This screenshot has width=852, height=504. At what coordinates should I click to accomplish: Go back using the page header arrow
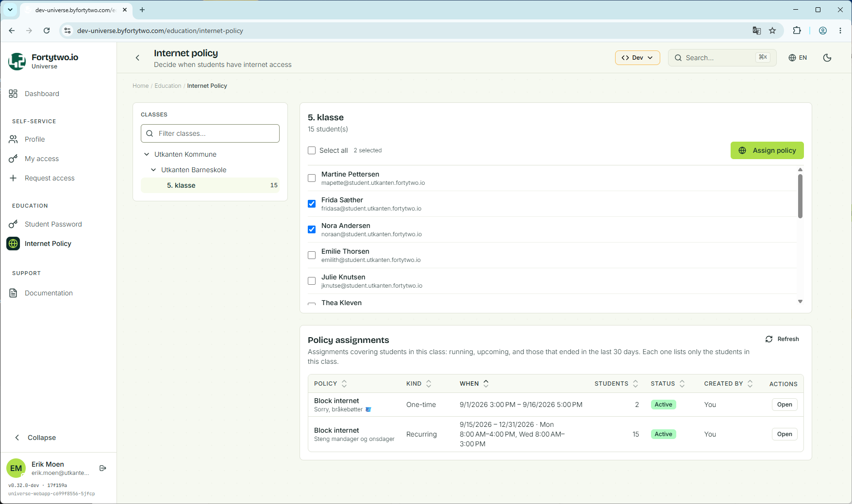click(138, 58)
